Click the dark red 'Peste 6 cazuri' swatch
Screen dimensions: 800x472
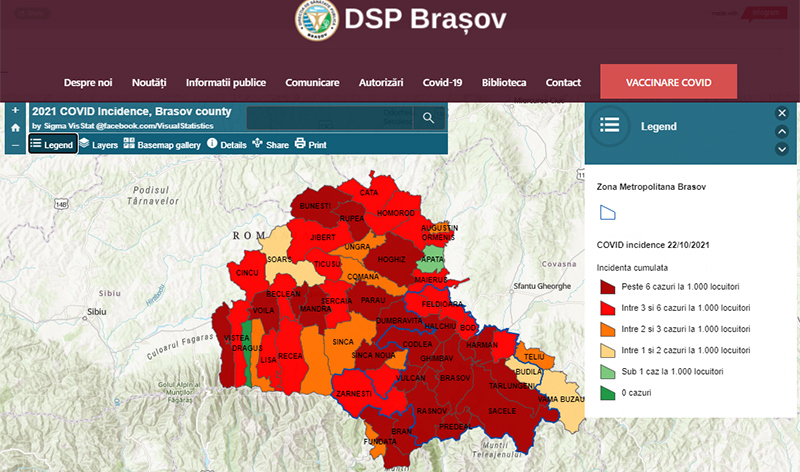607,285
